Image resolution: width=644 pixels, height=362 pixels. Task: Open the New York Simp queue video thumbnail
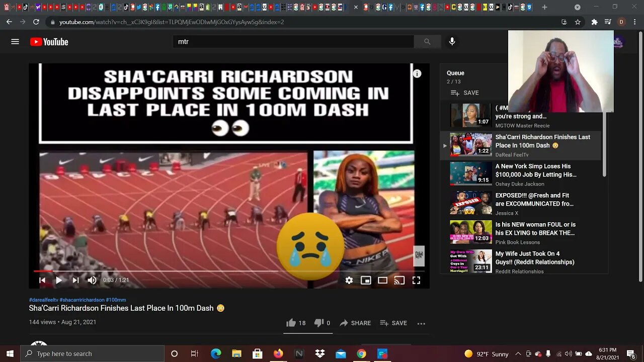(471, 174)
